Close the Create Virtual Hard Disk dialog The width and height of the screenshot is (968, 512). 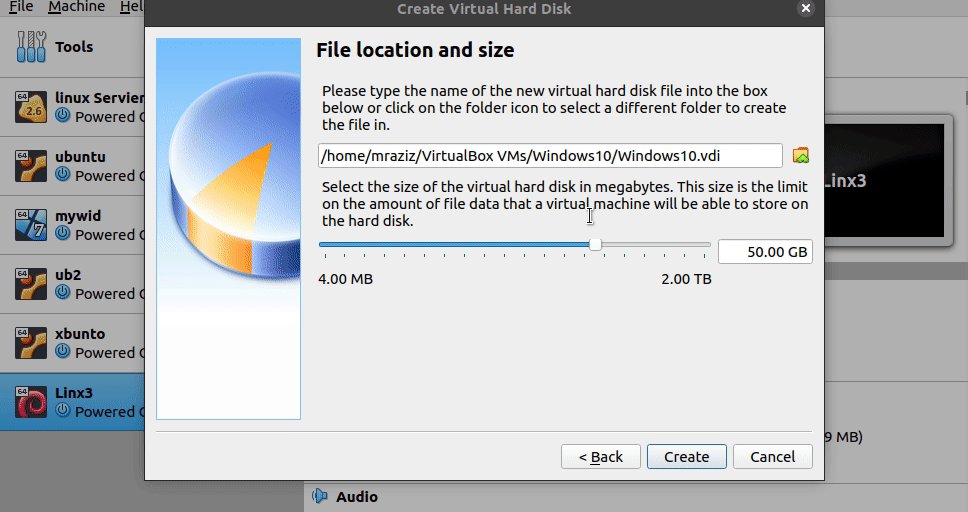[805, 8]
